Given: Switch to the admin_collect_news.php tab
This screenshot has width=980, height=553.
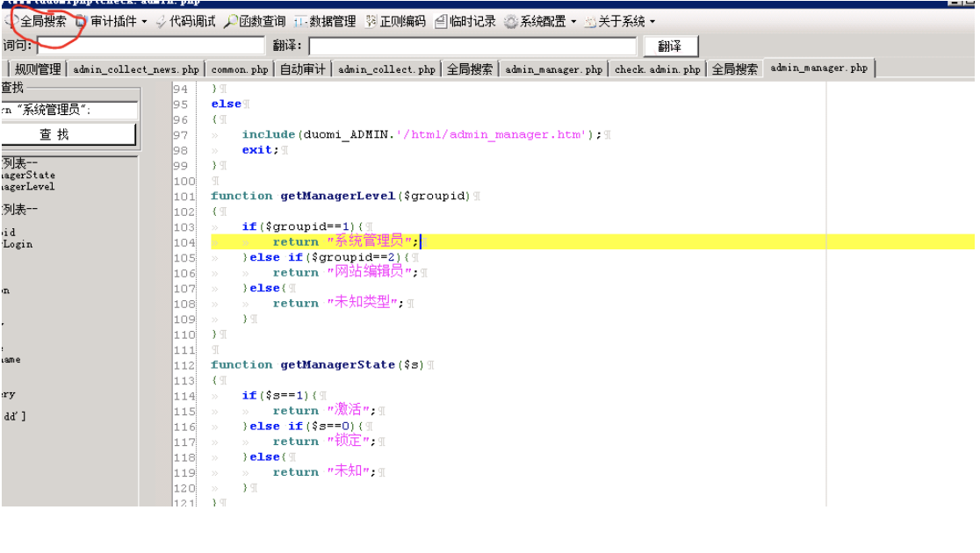Looking at the screenshot, I should point(135,69).
